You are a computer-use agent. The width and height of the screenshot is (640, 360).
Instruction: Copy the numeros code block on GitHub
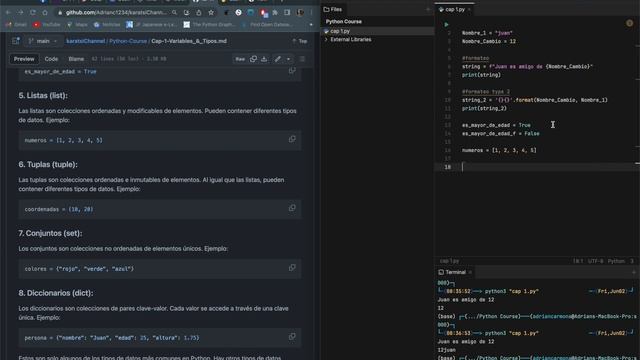292,139
